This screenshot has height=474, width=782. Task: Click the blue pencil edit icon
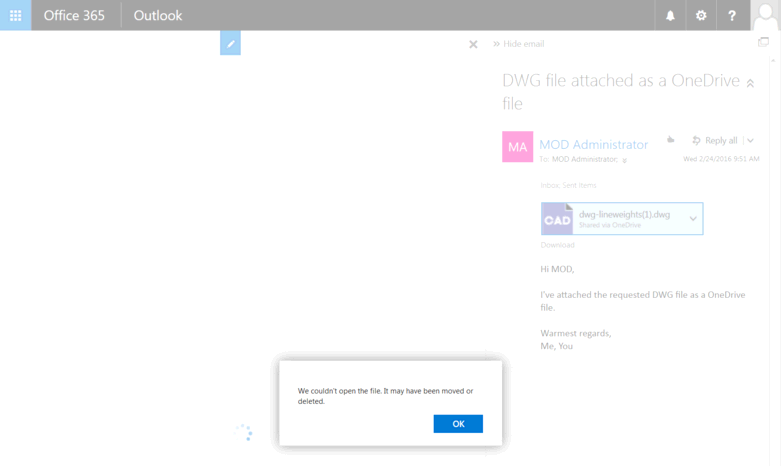230,43
